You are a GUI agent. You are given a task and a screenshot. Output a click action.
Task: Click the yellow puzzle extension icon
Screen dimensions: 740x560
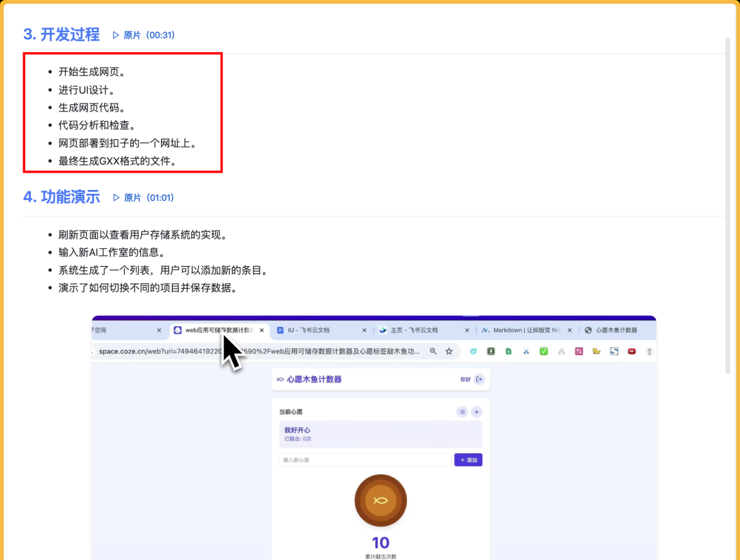597,352
